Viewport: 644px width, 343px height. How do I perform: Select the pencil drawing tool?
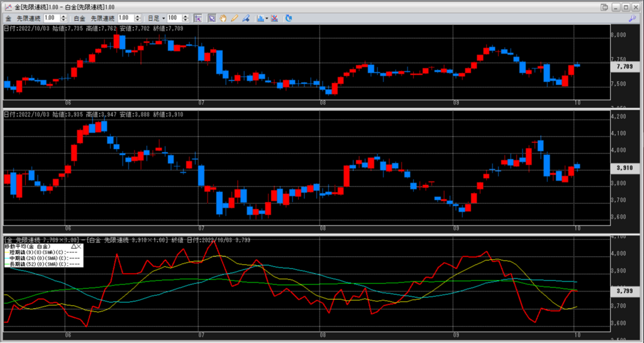[x=235, y=18]
